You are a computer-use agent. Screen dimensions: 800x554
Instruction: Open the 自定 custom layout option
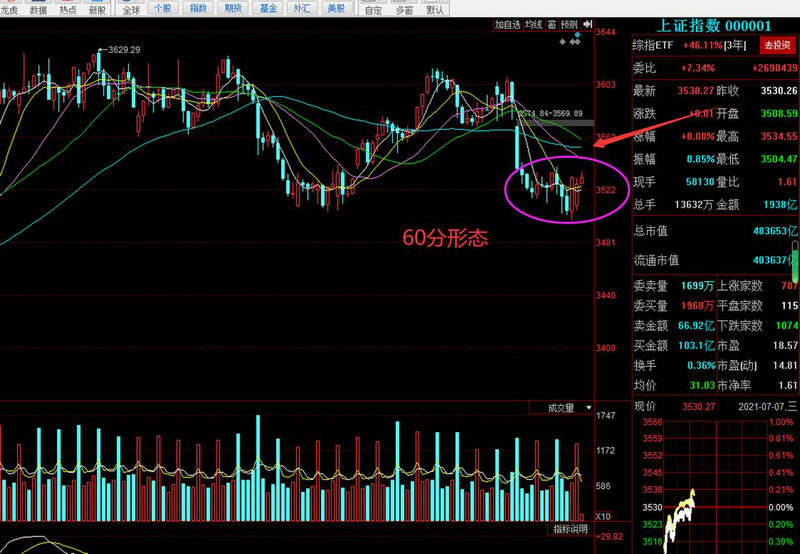[x=373, y=9]
